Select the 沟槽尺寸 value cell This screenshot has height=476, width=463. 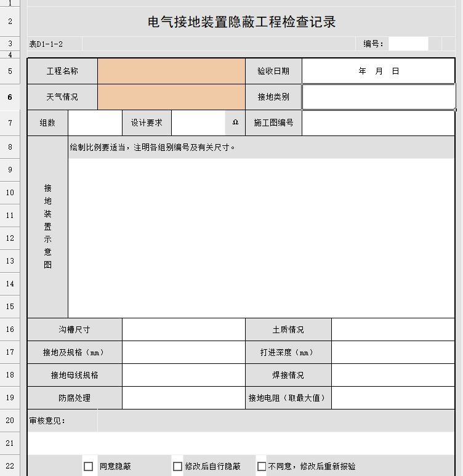tap(183, 329)
